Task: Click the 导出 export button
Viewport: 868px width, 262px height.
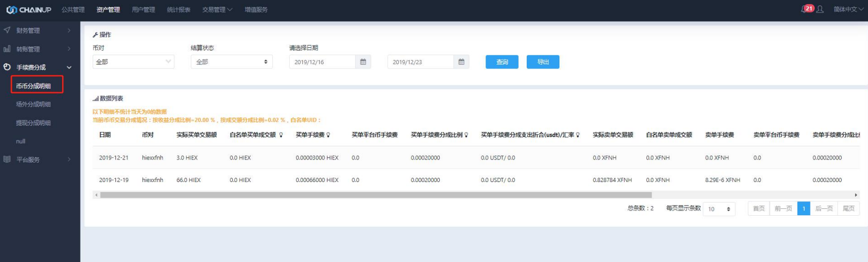Action: pyautogui.click(x=543, y=62)
